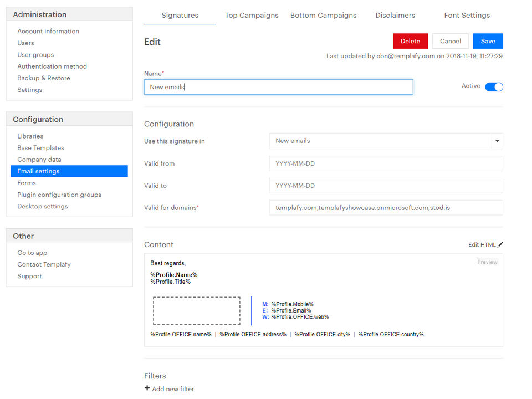Click the Add new filter link

pyautogui.click(x=173, y=389)
